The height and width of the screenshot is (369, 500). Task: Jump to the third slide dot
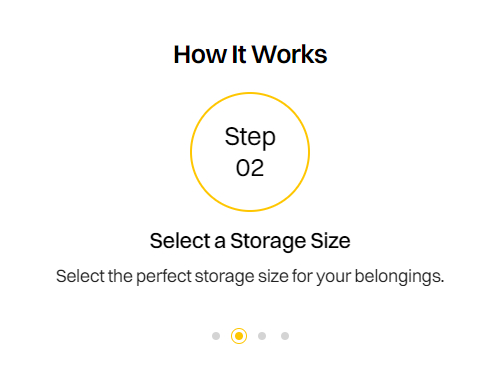[x=262, y=336]
